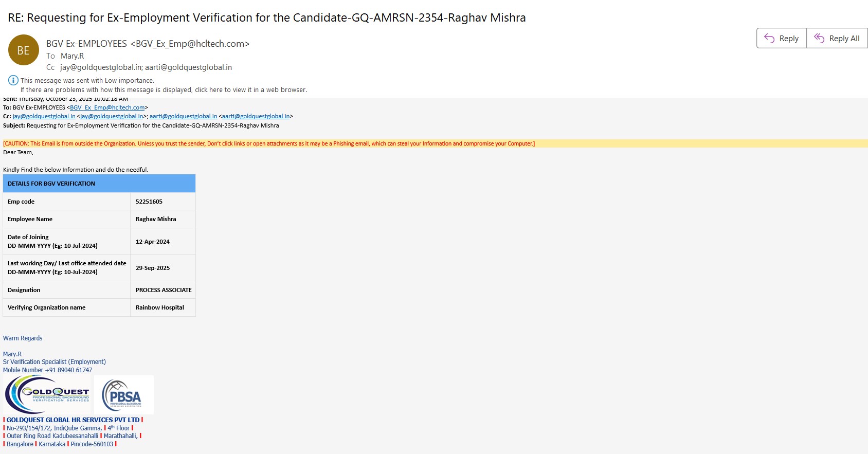The width and height of the screenshot is (868, 454).
Task: Click the last working day 29-Sep-2025 cell
Action: click(x=153, y=268)
